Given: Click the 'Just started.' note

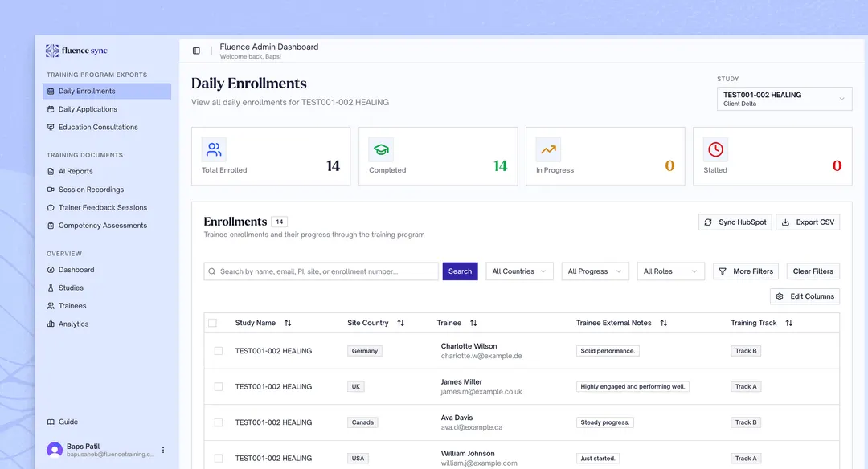Looking at the screenshot, I should (x=598, y=459).
